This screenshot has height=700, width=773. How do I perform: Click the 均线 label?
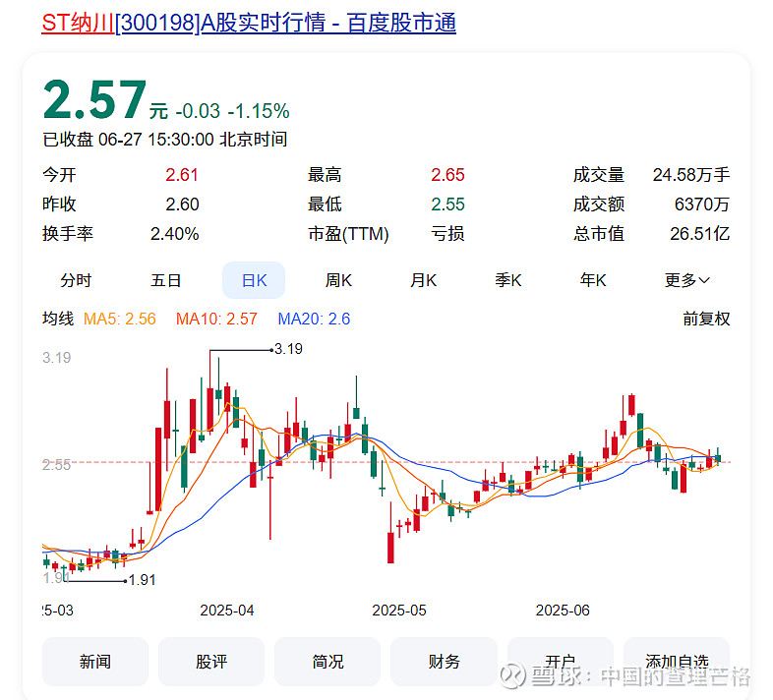58,319
